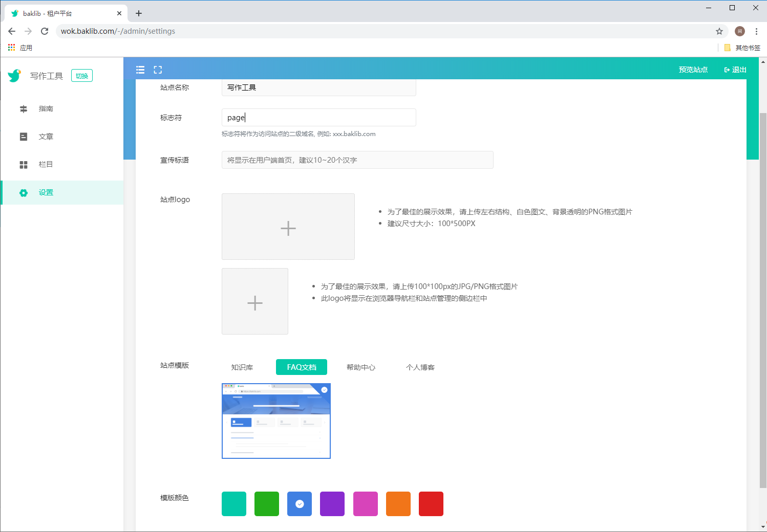Open the Chrome profile avatar
Viewport: 767px width, 532px height.
[740, 31]
